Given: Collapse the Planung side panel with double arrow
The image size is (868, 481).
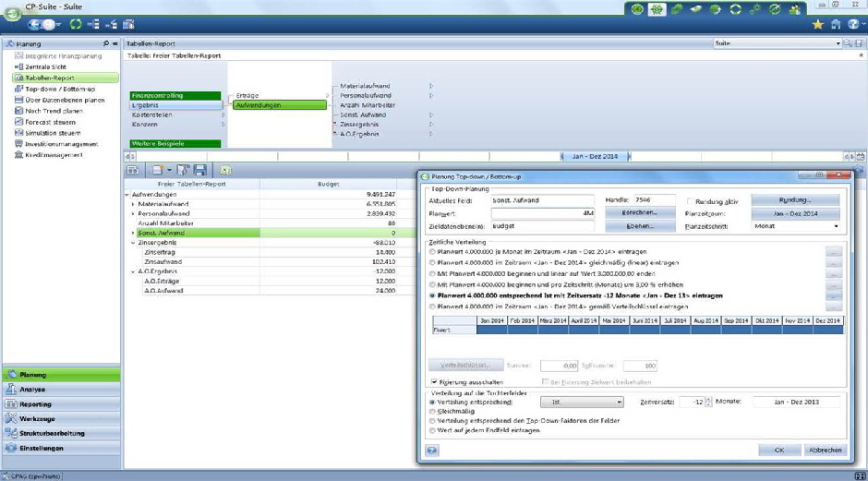Looking at the screenshot, I should pos(115,43).
